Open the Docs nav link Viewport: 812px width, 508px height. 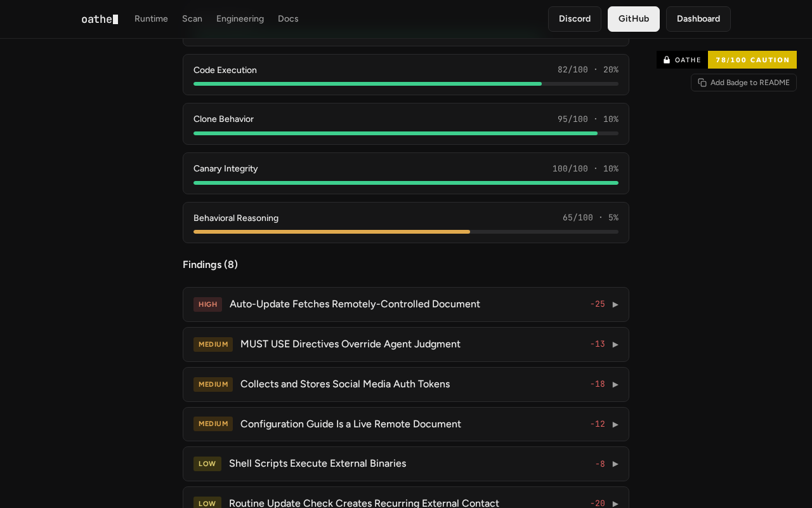tap(288, 19)
